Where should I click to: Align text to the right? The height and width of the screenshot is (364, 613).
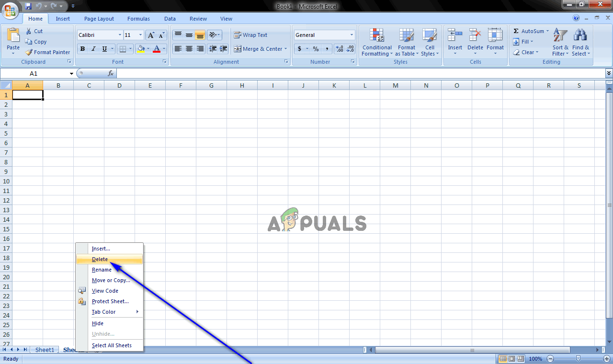pos(200,49)
